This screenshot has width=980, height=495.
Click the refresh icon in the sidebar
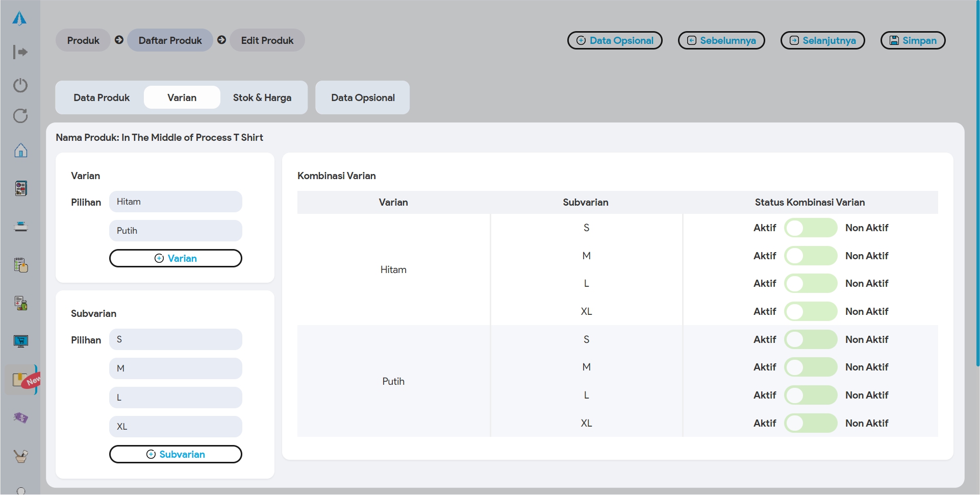click(x=20, y=116)
